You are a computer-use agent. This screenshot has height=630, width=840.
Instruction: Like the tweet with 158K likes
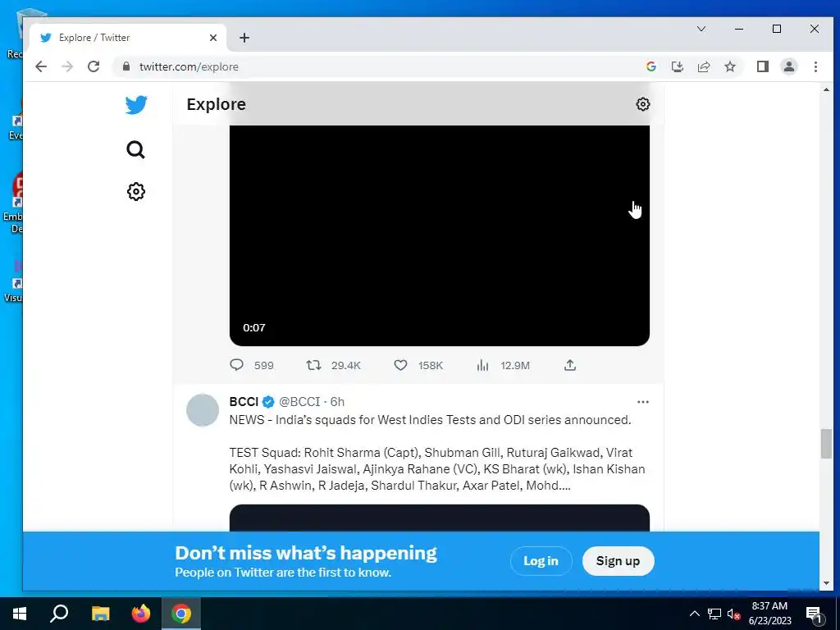(x=400, y=365)
